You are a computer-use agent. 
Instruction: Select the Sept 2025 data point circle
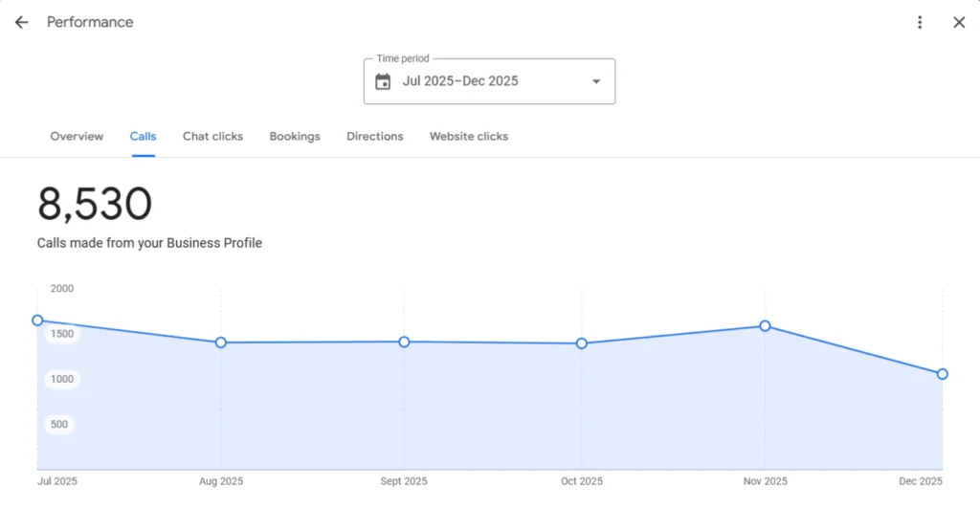pos(404,342)
